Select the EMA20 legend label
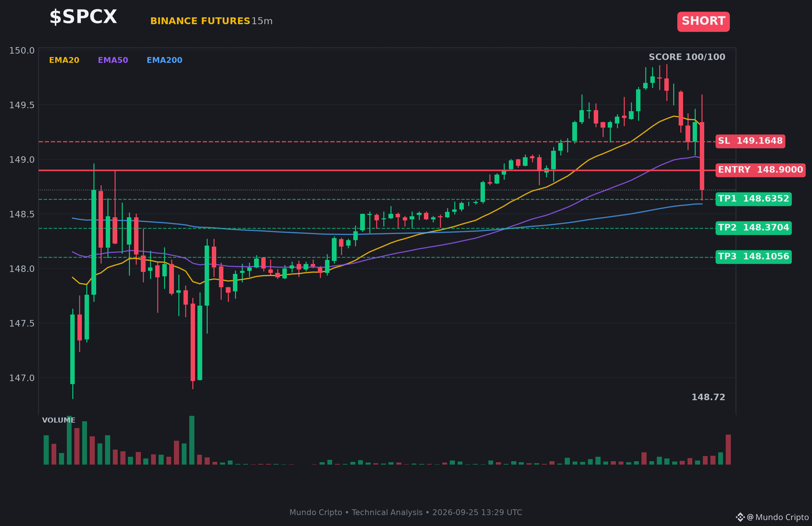 point(64,60)
